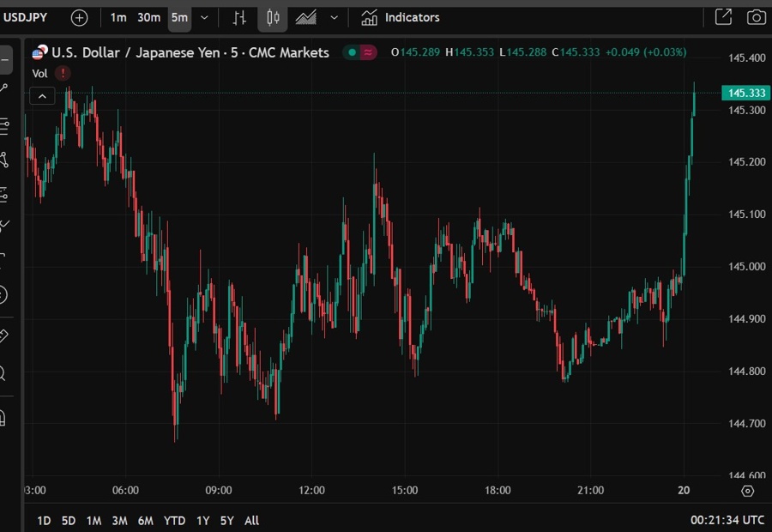Click the All date range button
The height and width of the screenshot is (532, 772).
tap(251, 521)
